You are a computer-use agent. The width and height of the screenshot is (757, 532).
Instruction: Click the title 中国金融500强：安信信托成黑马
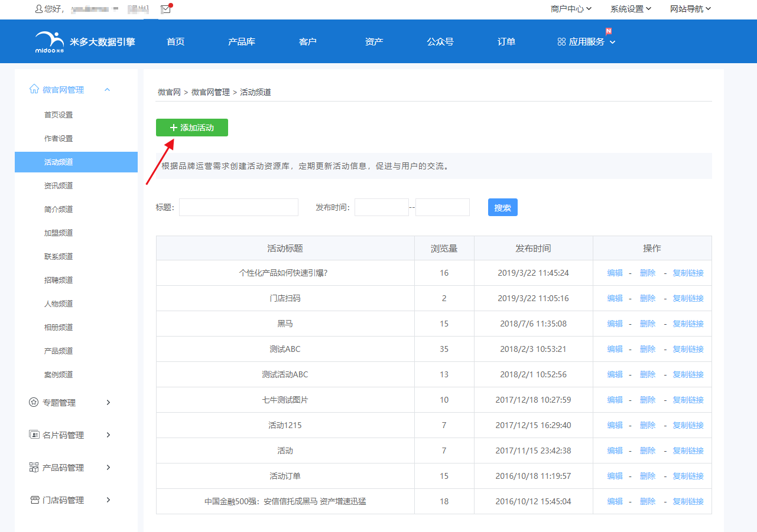point(285,501)
